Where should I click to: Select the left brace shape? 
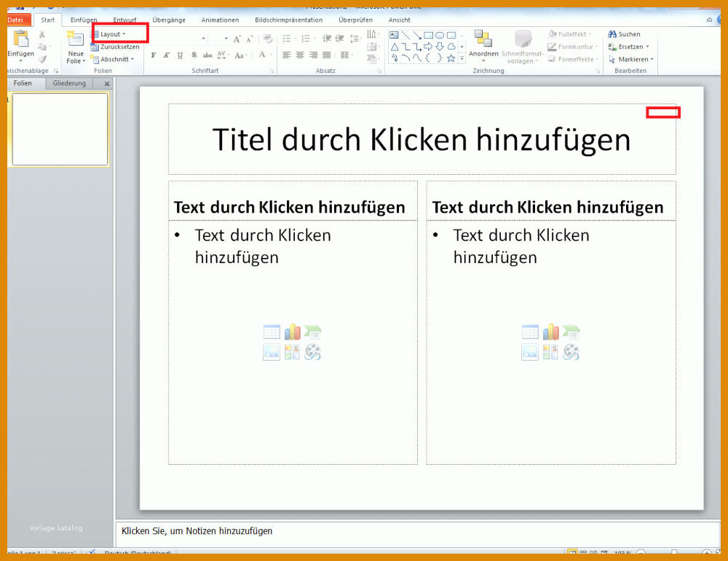428,58
